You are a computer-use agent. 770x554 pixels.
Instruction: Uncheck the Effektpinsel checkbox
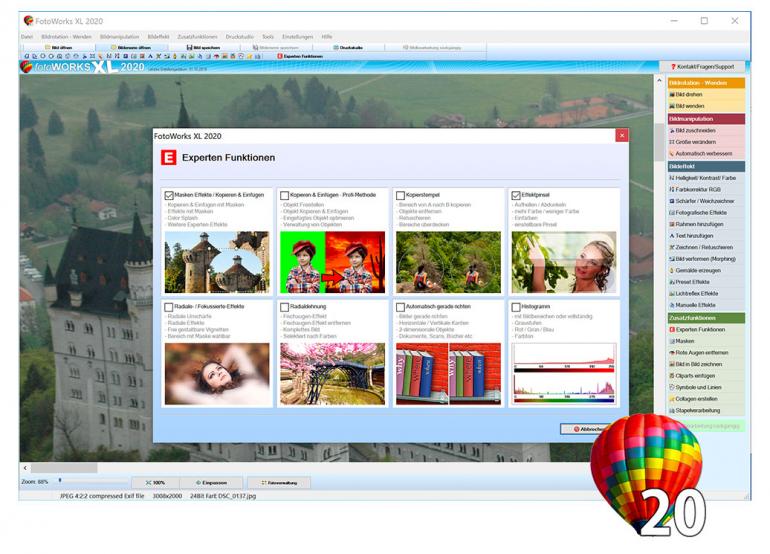[516, 195]
